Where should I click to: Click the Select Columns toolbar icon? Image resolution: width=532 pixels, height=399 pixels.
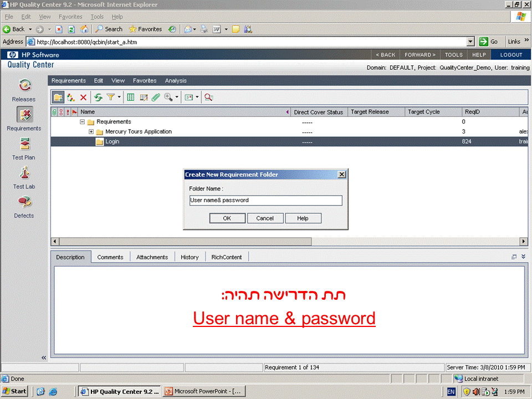[131, 98]
